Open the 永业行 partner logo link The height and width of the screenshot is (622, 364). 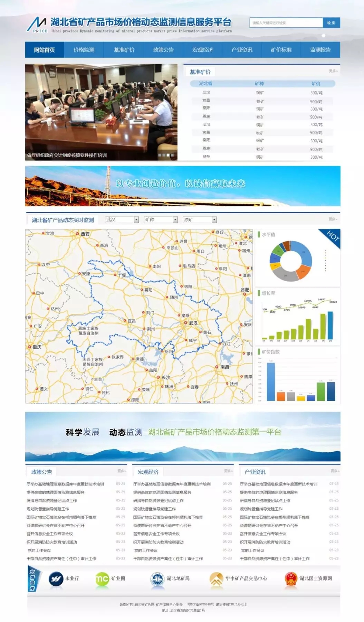coord(56,579)
